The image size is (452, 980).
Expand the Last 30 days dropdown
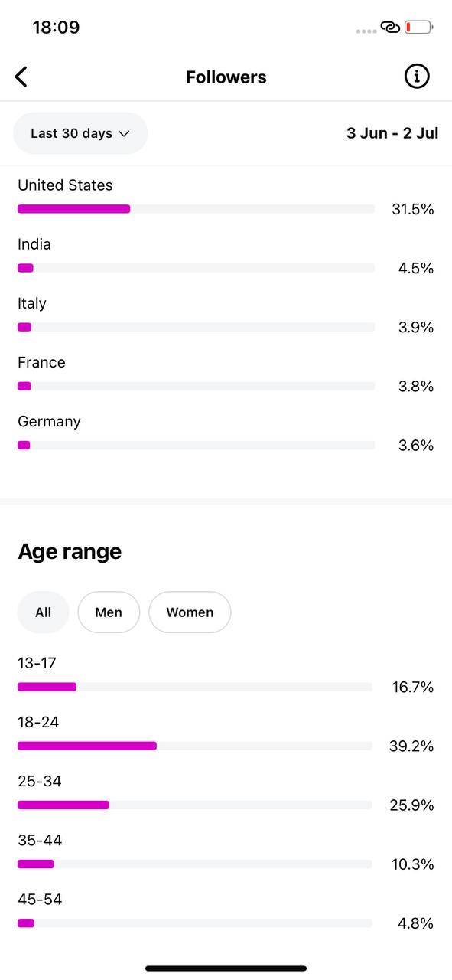(x=80, y=133)
